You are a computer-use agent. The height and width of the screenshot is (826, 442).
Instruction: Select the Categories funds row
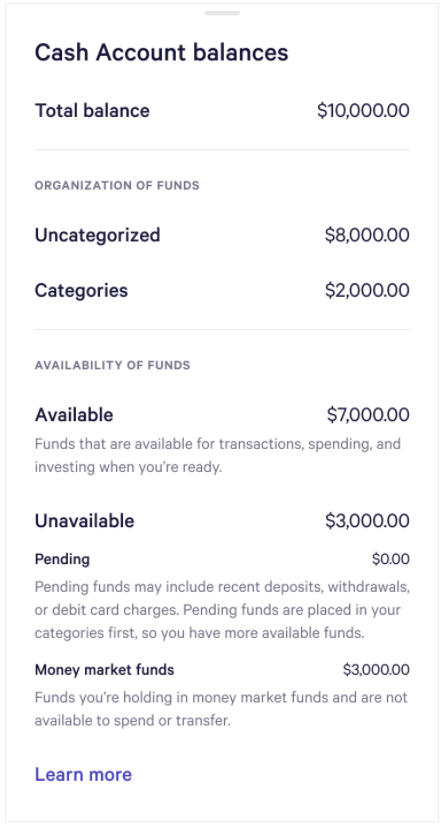coord(222,290)
